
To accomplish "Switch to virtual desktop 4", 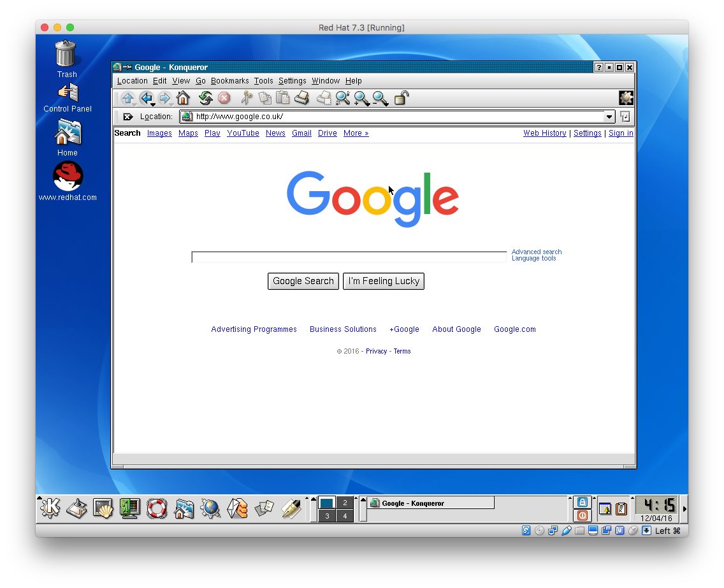I will pos(345,516).
